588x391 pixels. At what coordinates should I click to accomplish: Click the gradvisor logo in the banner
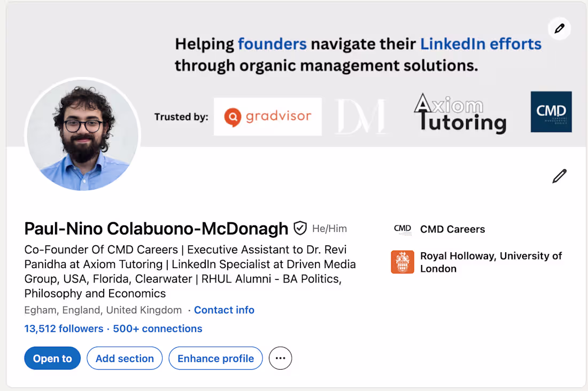[268, 116]
